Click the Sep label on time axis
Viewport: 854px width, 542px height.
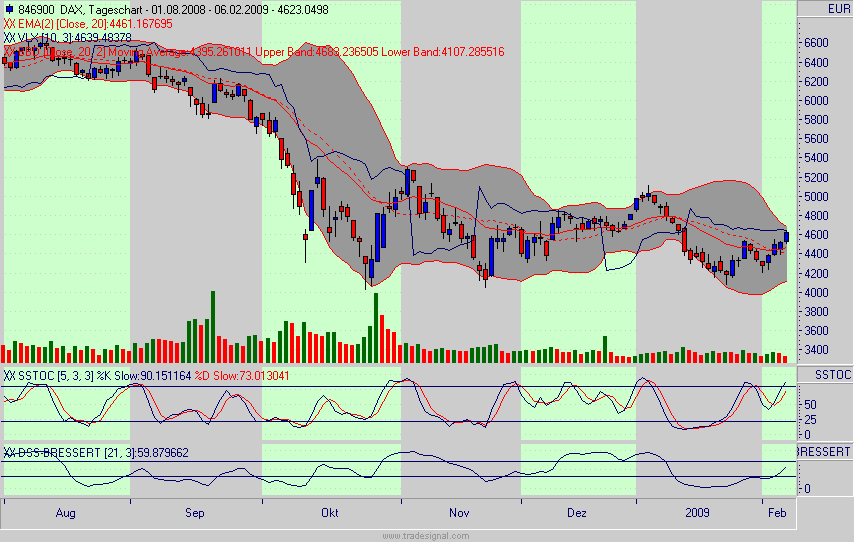coord(194,513)
